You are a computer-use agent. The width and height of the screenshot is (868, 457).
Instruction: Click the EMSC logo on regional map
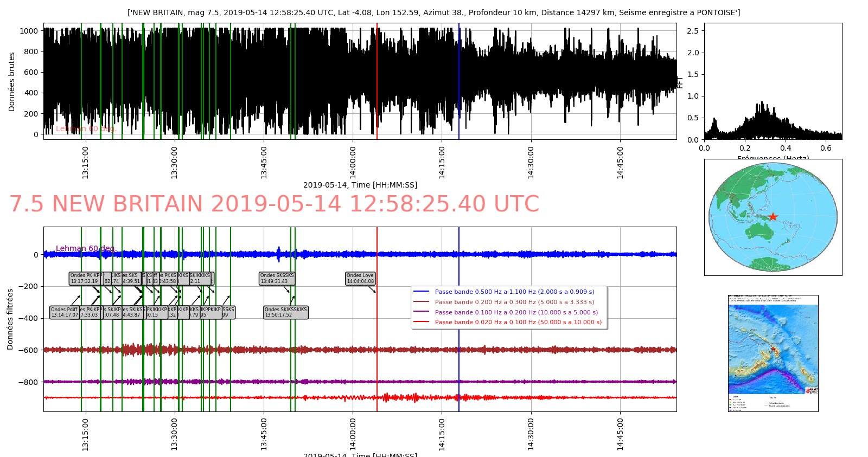coord(811,390)
